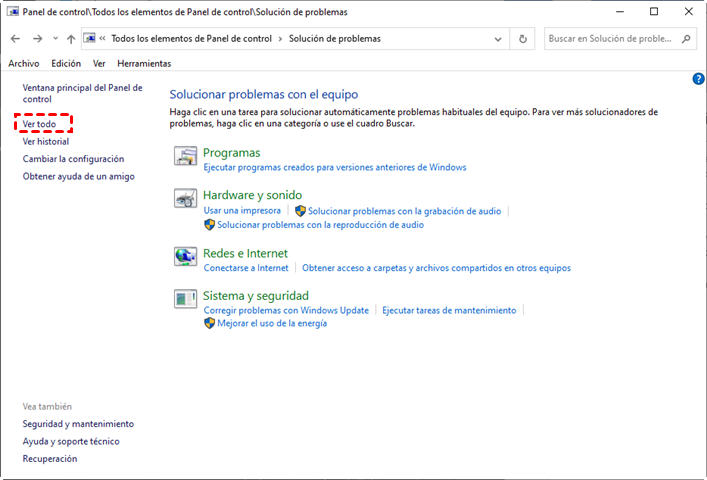
Task: Click the Ver todo link
Action: [40, 124]
